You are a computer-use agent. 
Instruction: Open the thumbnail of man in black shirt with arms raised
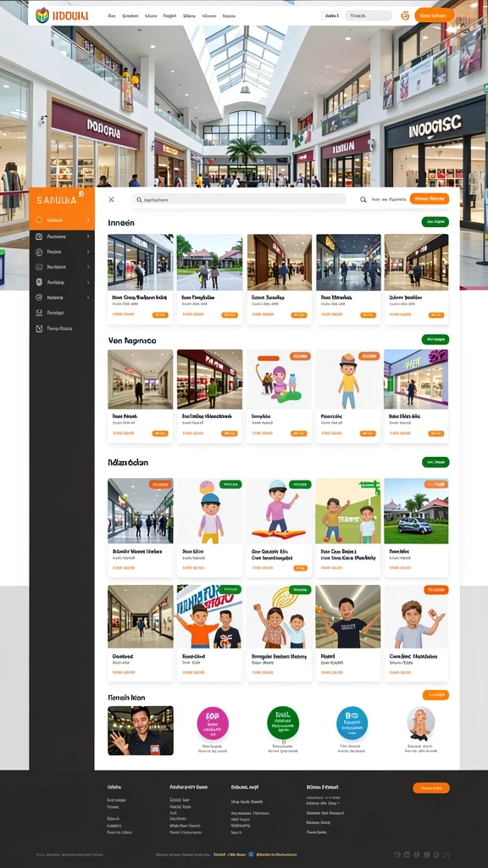pos(348,617)
